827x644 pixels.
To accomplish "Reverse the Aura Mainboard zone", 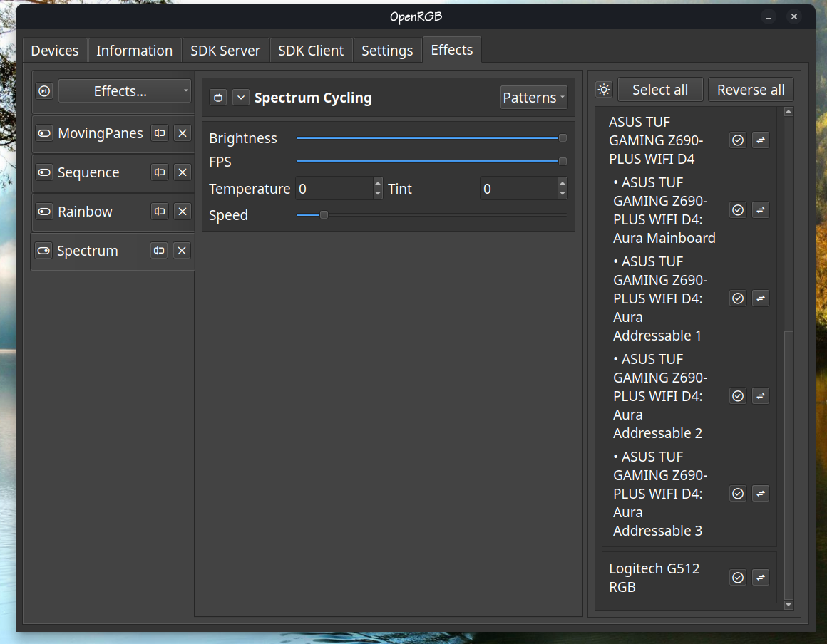I will pyautogui.click(x=761, y=210).
